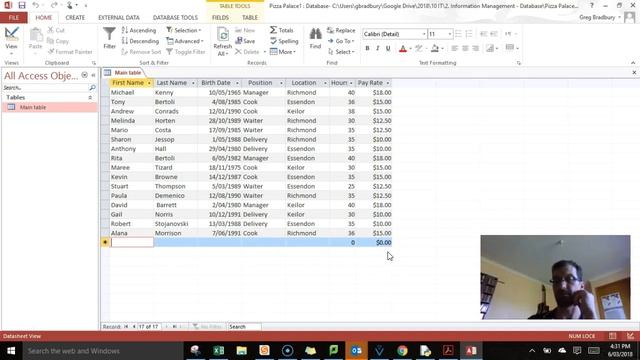Center align text

pos(465,49)
